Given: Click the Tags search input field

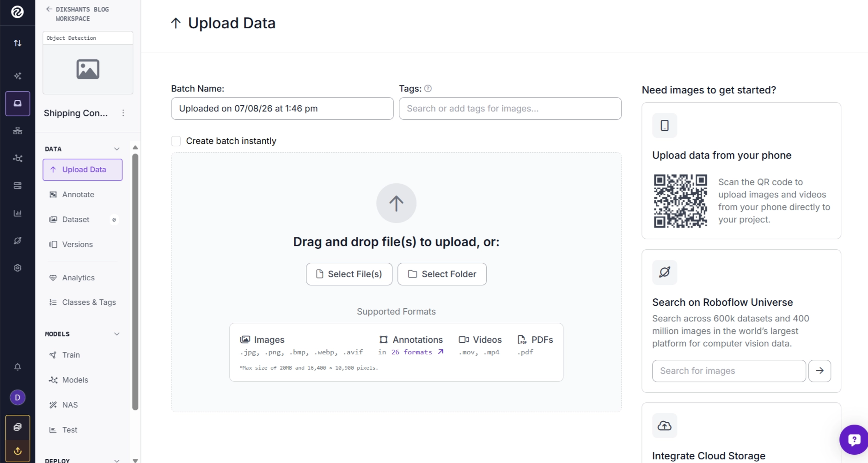Looking at the screenshot, I should click(510, 109).
